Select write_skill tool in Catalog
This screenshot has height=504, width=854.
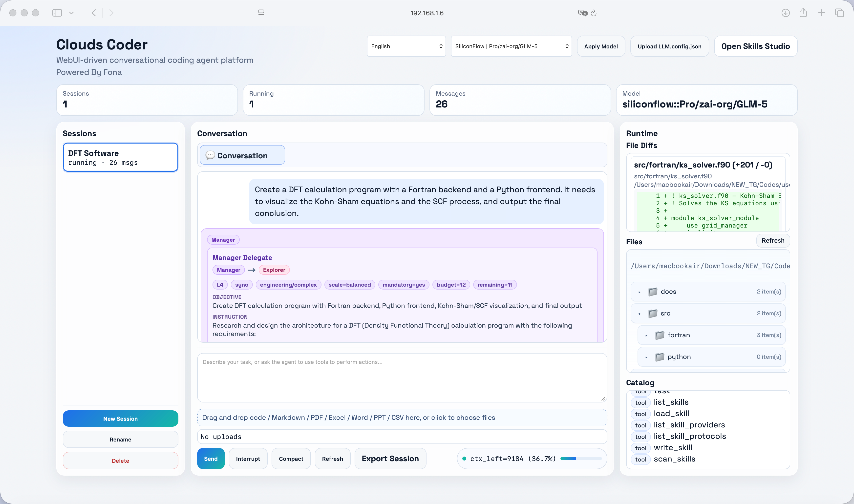click(673, 448)
